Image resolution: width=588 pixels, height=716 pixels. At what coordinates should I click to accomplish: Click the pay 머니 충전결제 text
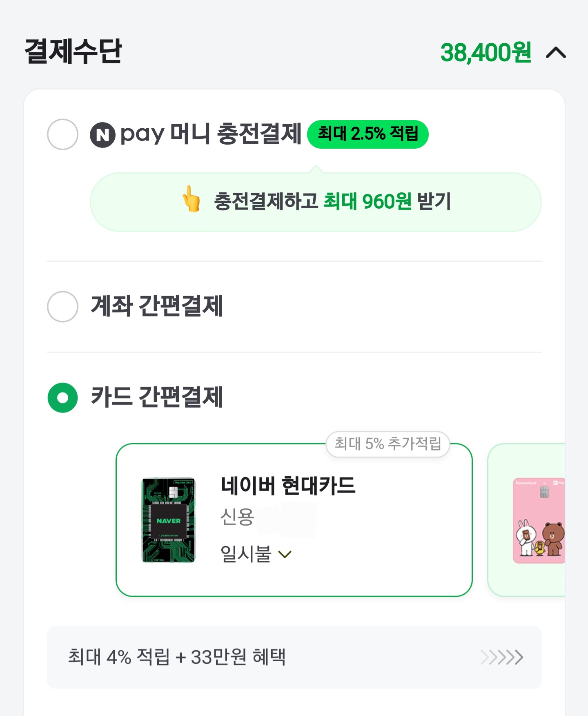pos(211,134)
